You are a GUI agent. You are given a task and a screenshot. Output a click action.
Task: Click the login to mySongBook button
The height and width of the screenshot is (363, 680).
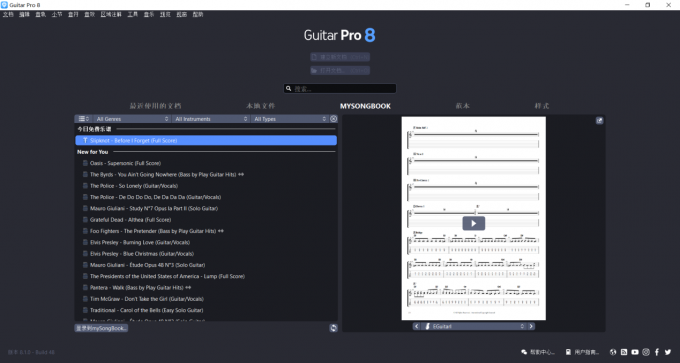(x=101, y=328)
